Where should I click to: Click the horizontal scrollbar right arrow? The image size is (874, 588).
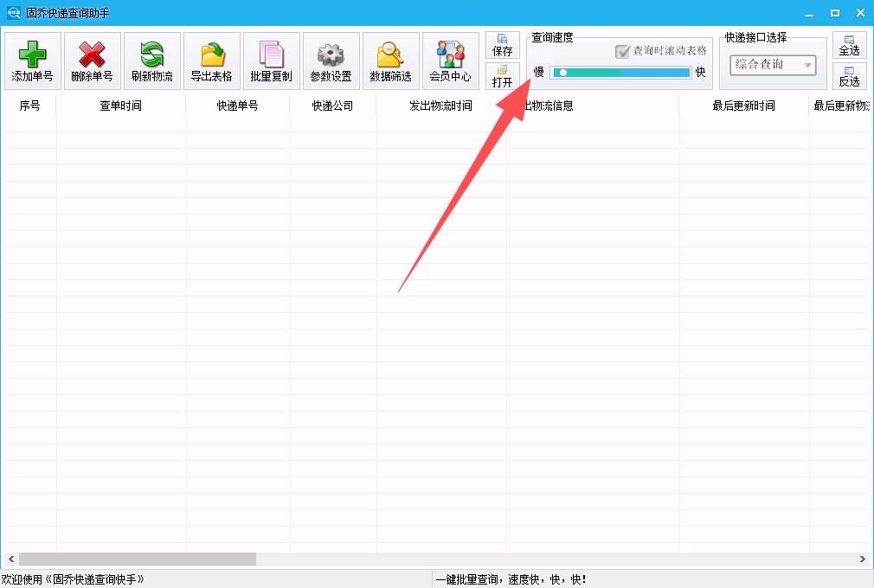pyautogui.click(x=862, y=559)
